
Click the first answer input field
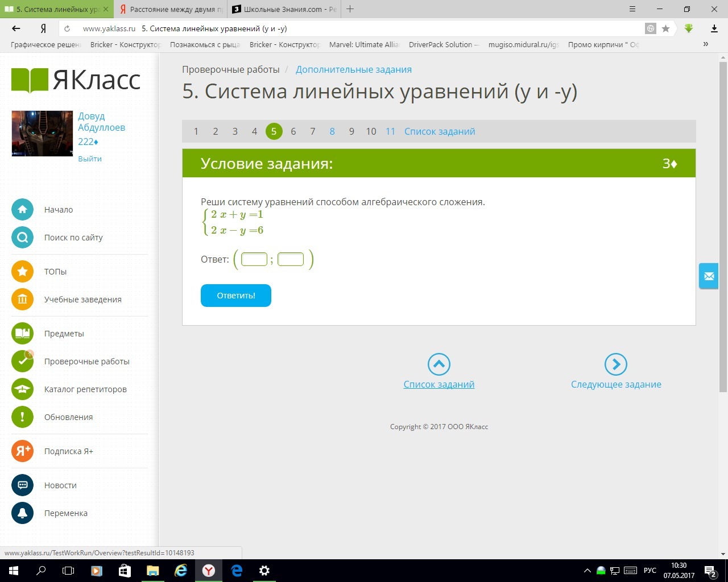click(254, 260)
